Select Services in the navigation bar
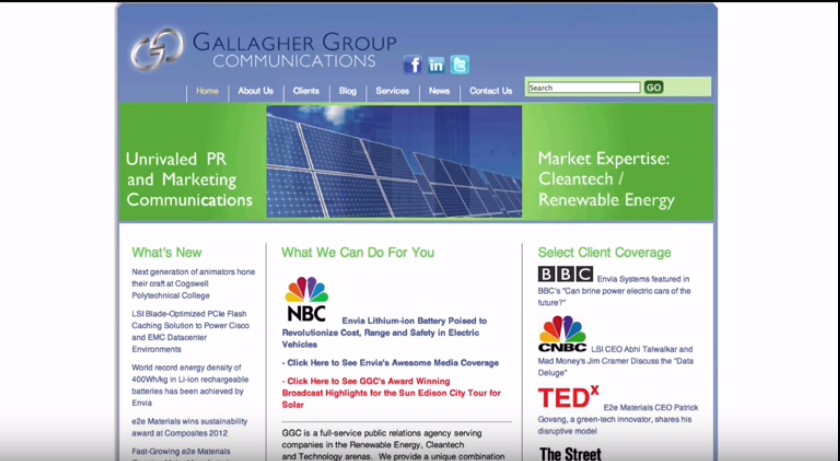The image size is (840, 461). coord(392,91)
